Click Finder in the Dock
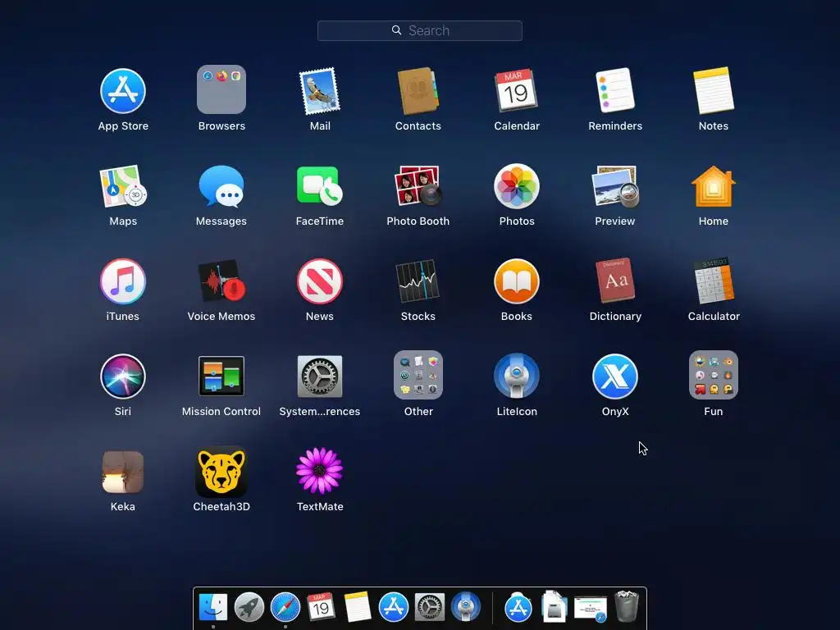The image size is (840, 630). click(213, 608)
